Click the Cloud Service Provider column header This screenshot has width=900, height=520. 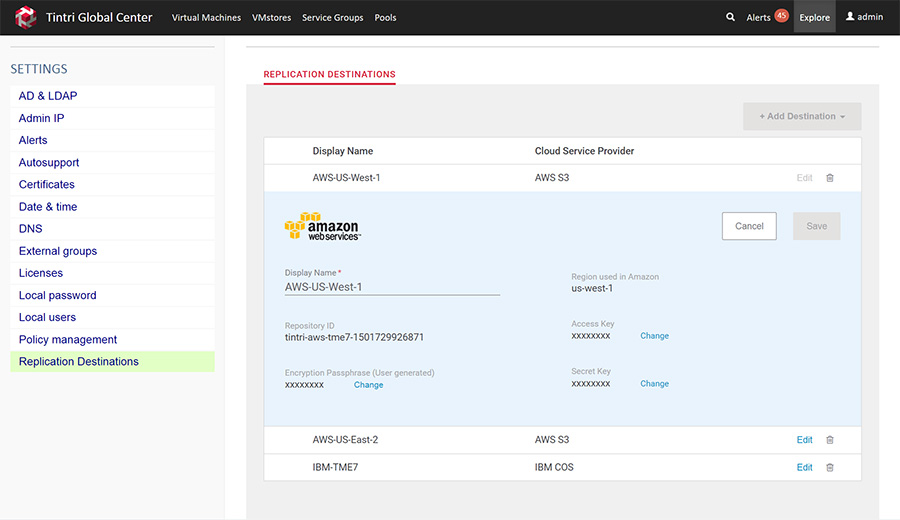point(584,151)
